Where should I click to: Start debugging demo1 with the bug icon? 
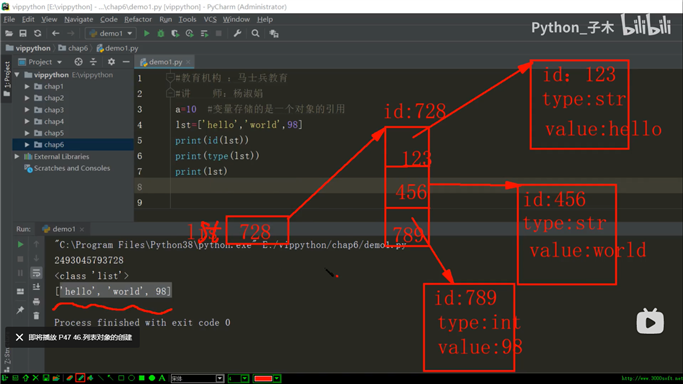(x=161, y=34)
